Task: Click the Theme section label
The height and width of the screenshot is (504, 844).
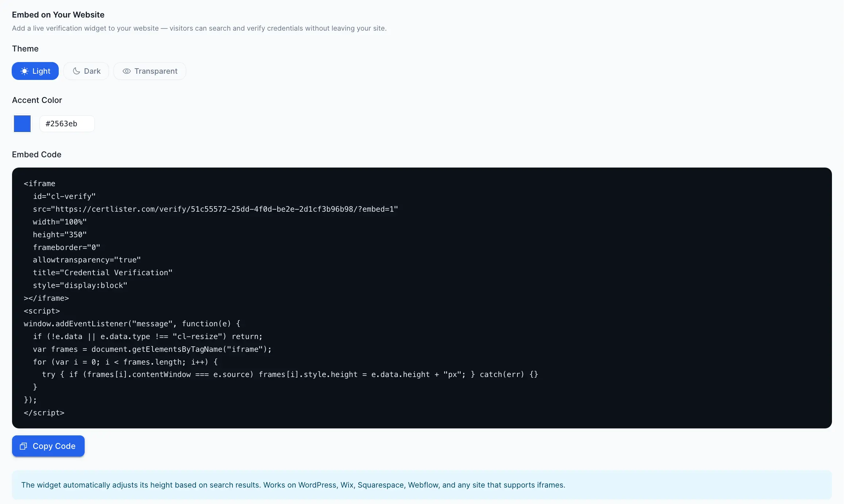Action: pos(25,48)
